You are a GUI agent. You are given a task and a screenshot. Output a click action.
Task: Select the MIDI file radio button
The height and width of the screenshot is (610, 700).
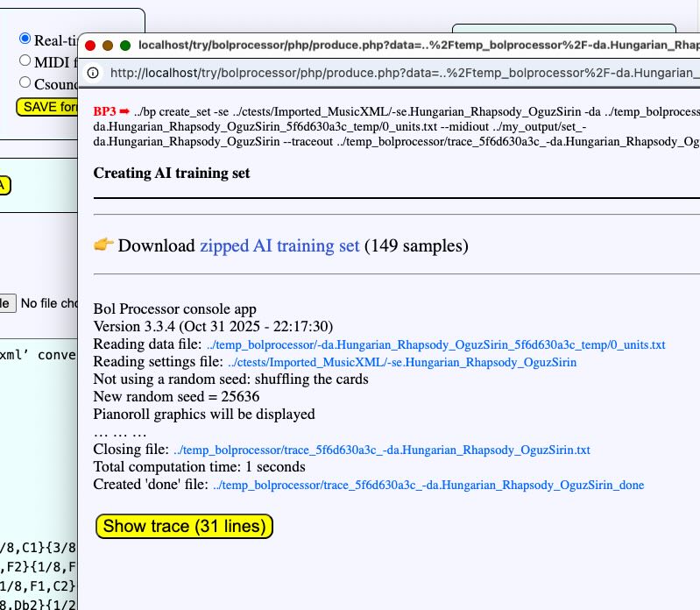coord(25,61)
